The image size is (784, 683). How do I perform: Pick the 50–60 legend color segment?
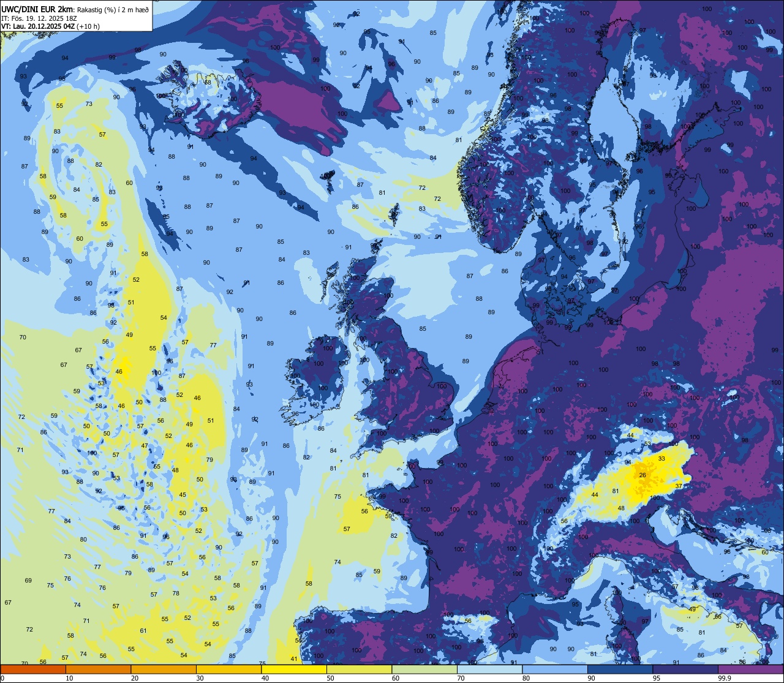coord(359,669)
